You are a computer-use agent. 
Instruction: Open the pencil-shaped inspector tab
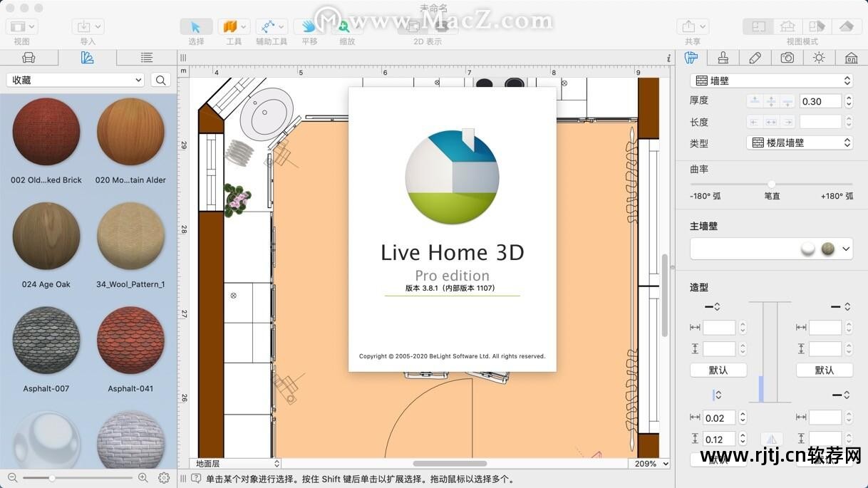click(x=755, y=58)
